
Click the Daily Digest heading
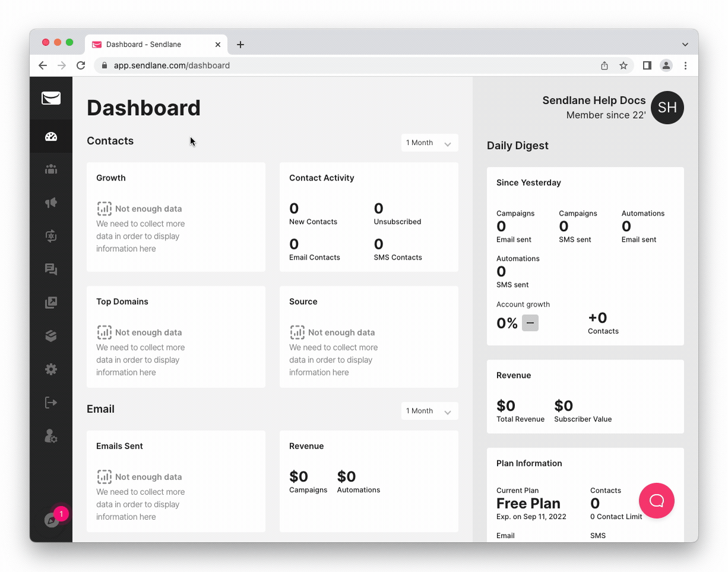pos(518,146)
